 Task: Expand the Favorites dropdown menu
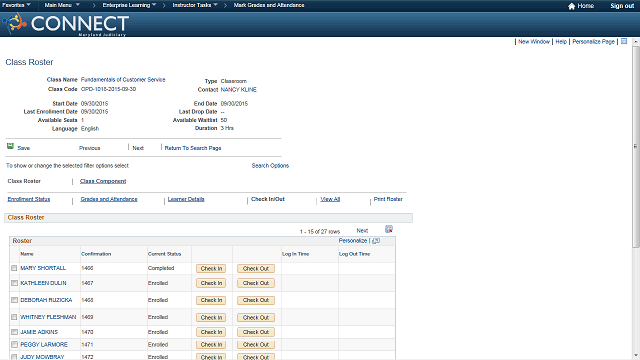pyautogui.click(x=16, y=5)
